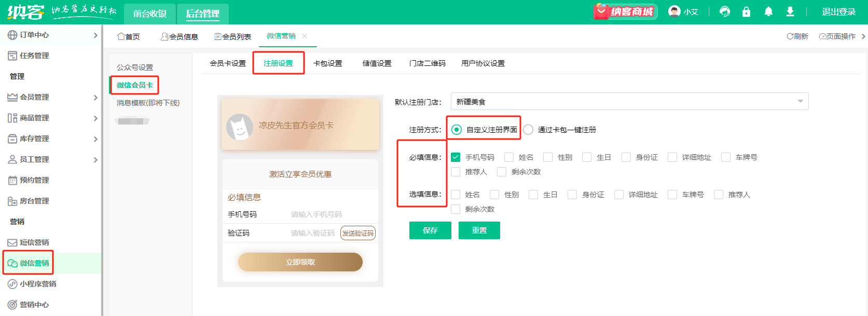
Task: Open the 前台收银 top tab
Action: click(x=150, y=13)
